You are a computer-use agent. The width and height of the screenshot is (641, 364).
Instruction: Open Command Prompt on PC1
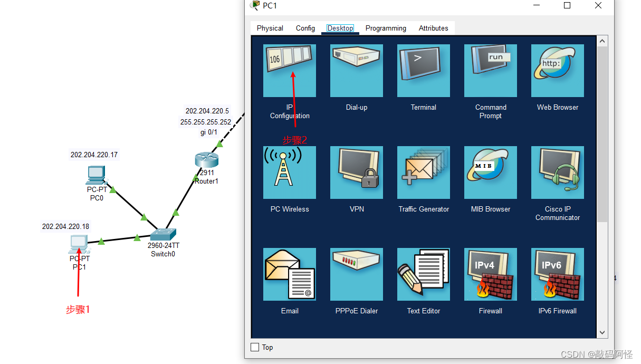(x=491, y=71)
